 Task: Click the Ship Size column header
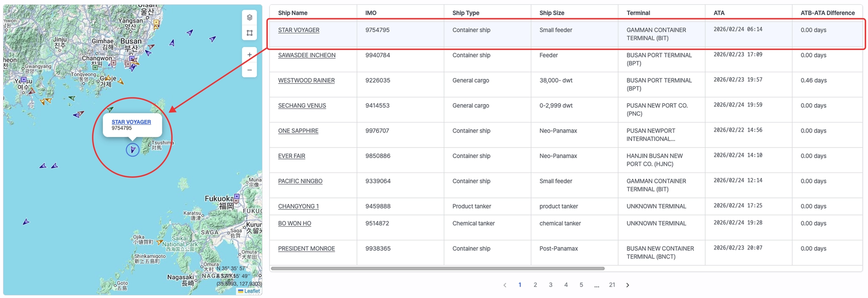click(x=552, y=13)
